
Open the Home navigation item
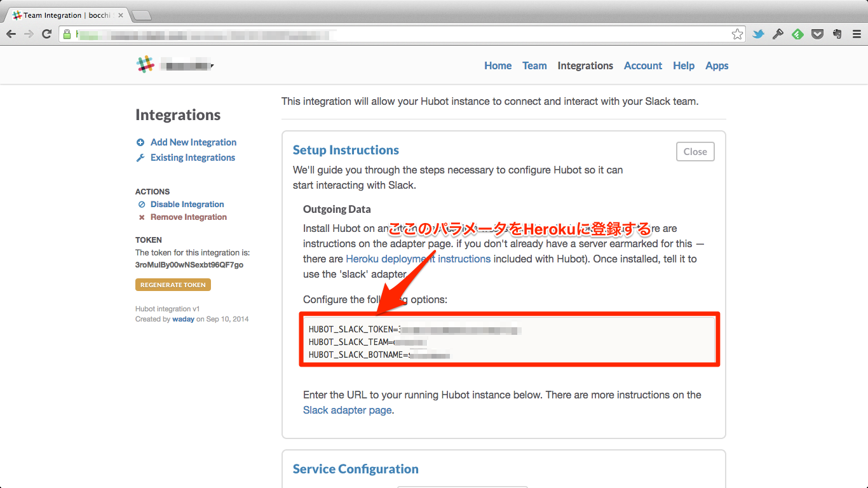pyautogui.click(x=498, y=65)
